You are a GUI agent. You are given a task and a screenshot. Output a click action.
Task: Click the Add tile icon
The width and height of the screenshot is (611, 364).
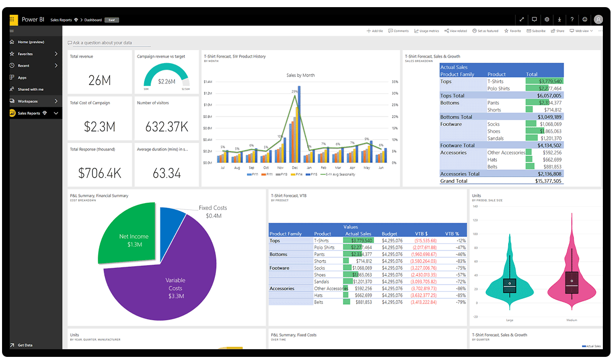tap(375, 31)
